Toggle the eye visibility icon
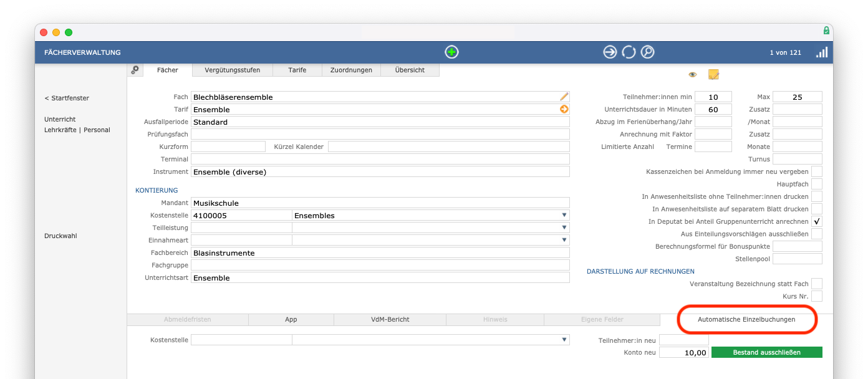The width and height of the screenshot is (868, 379). pos(692,75)
